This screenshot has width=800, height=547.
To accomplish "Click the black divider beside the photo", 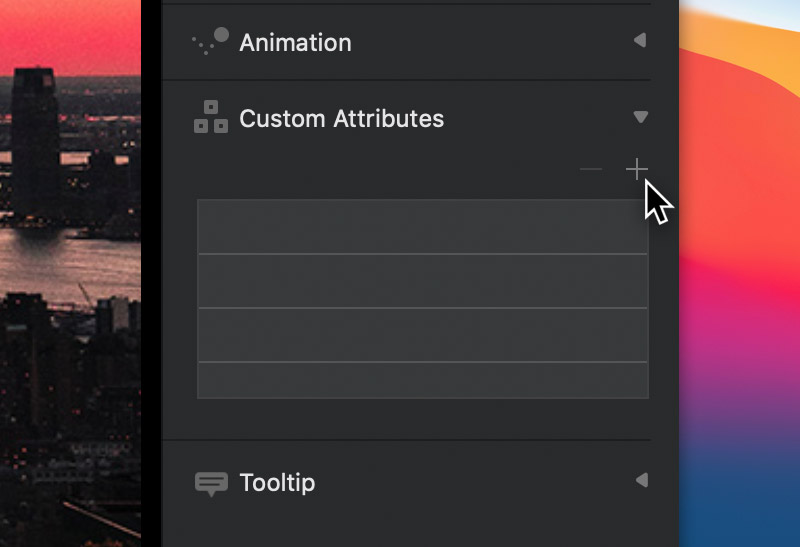I will tap(152, 274).
